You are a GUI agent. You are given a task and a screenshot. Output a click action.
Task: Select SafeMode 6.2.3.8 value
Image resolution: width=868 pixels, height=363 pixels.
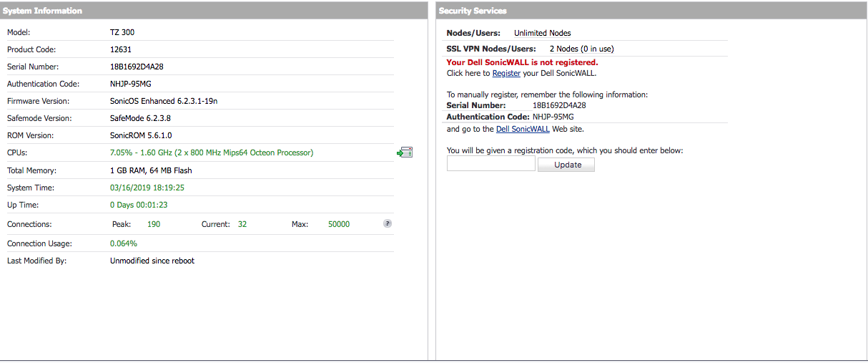[140, 118]
